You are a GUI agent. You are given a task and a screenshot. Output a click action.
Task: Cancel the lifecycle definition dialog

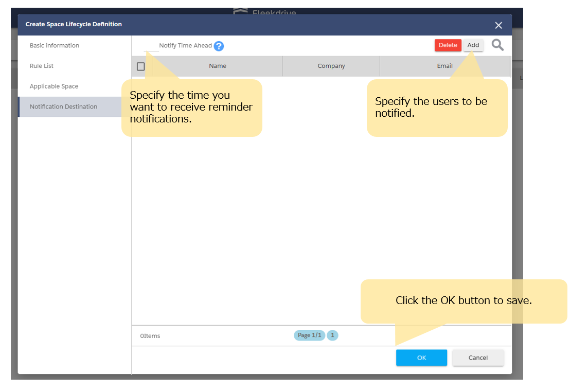[x=478, y=358]
